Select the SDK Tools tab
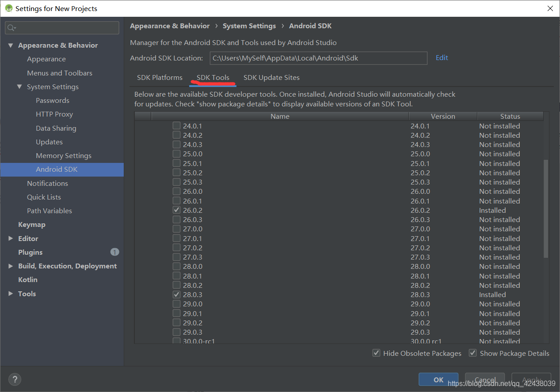The image size is (560, 392). coord(213,77)
